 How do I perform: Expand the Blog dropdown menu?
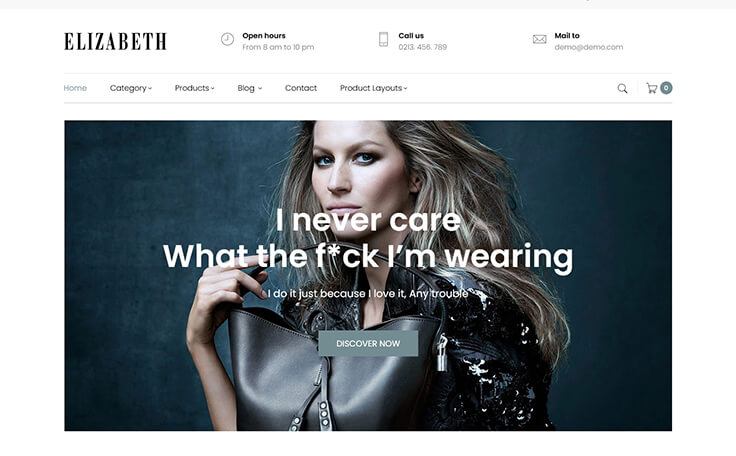coord(249,88)
